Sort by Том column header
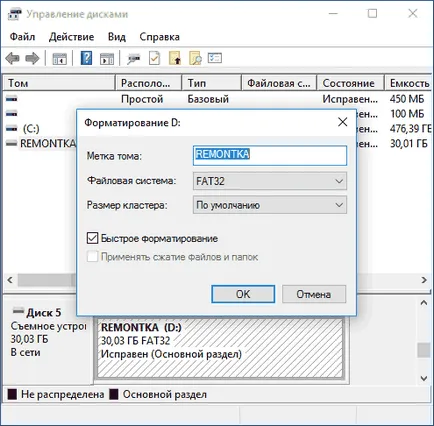This screenshot has height=426, width=434. coord(59,83)
